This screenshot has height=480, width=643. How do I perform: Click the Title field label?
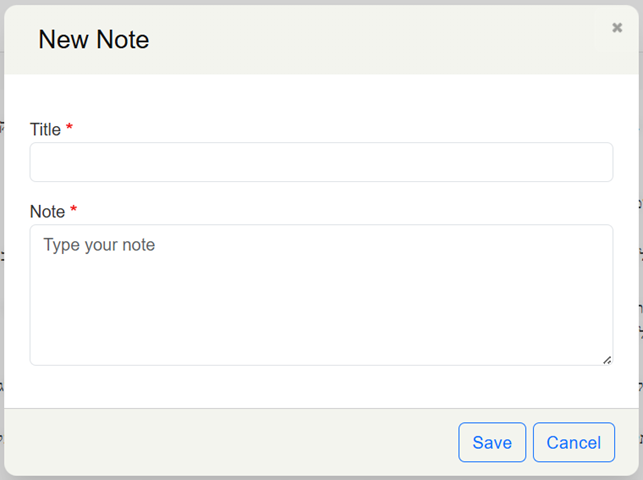tap(45, 129)
